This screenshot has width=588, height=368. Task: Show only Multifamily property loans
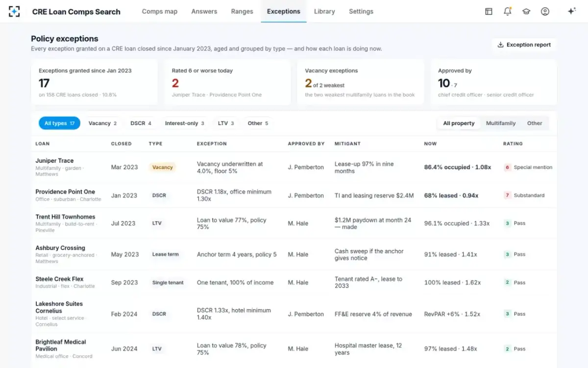pos(501,123)
